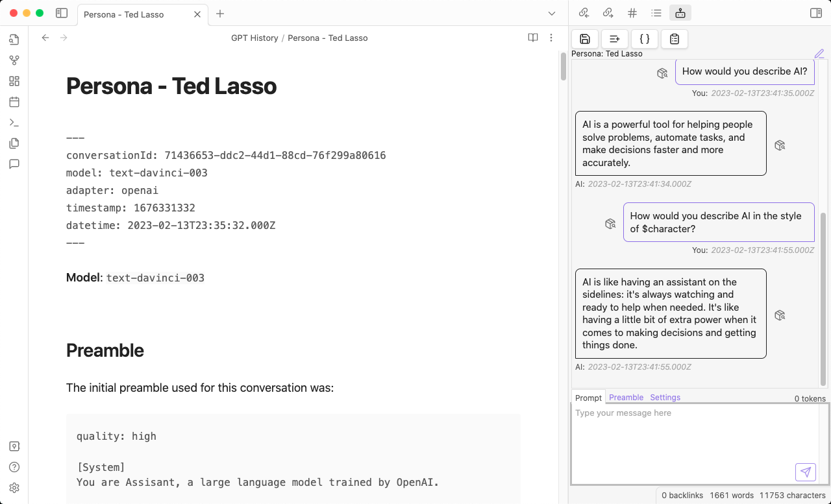Select the Prompt tab
Screen dimensions: 831x504
pos(588,398)
